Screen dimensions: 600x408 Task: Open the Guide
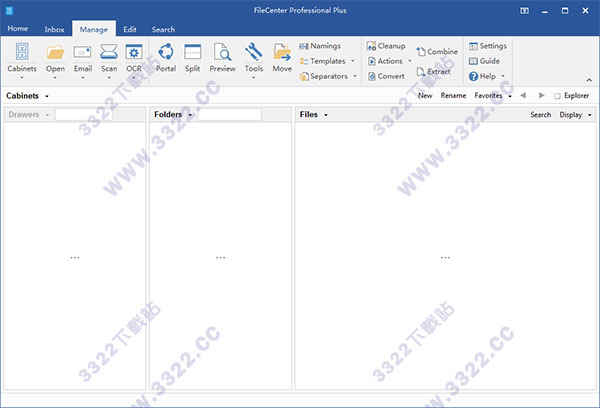[484, 61]
